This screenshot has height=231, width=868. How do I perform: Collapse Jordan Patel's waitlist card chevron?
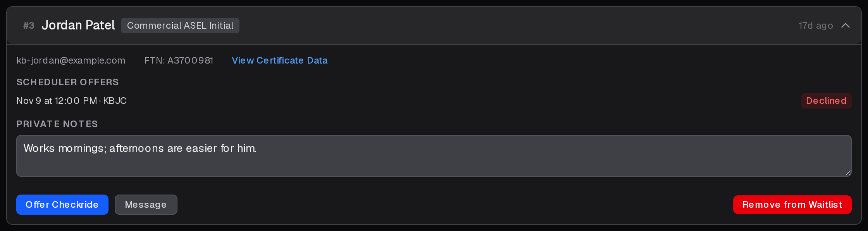pos(846,26)
